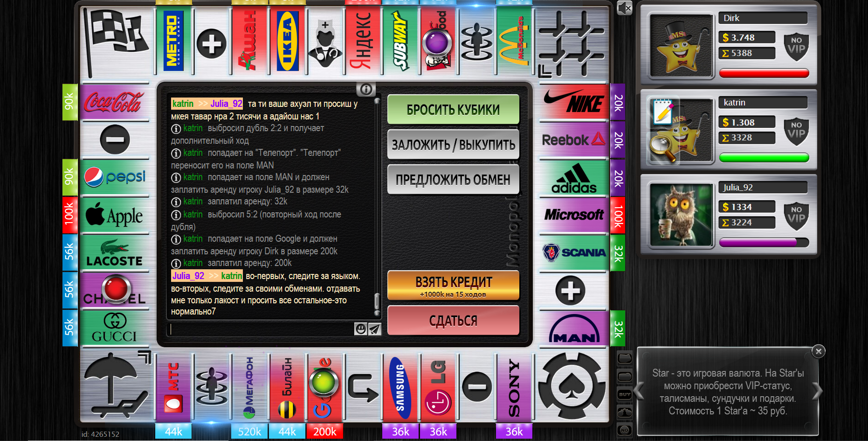Click the doctor cell in the top row
This screenshot has width=868, height=441.
(x=325, y=41)
